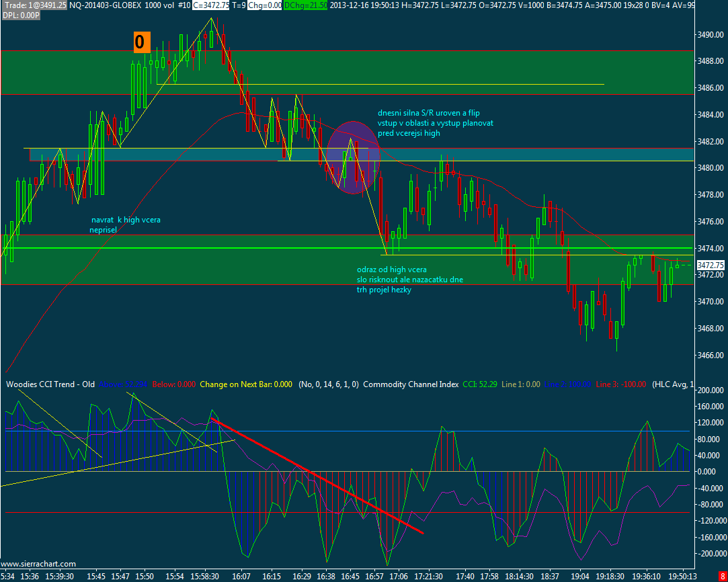
Task: Click the Above: 52.294 study value
Action: click(x=123, y=384)
